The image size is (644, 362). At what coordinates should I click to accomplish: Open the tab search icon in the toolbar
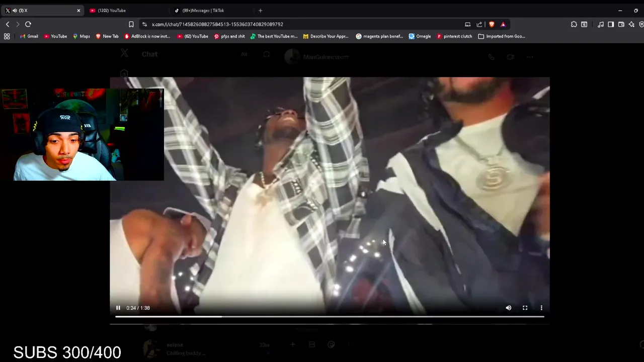584,24
